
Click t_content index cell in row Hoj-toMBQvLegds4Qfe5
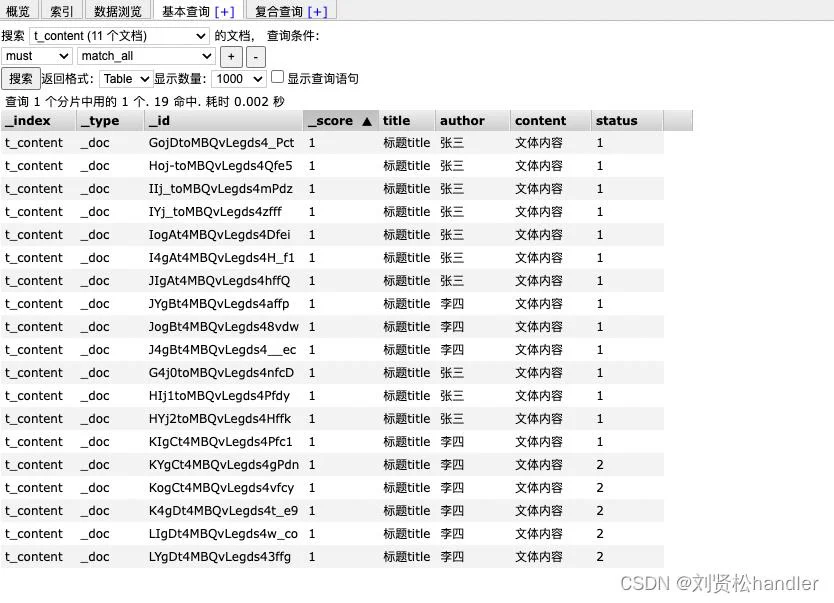pos(34,166)
